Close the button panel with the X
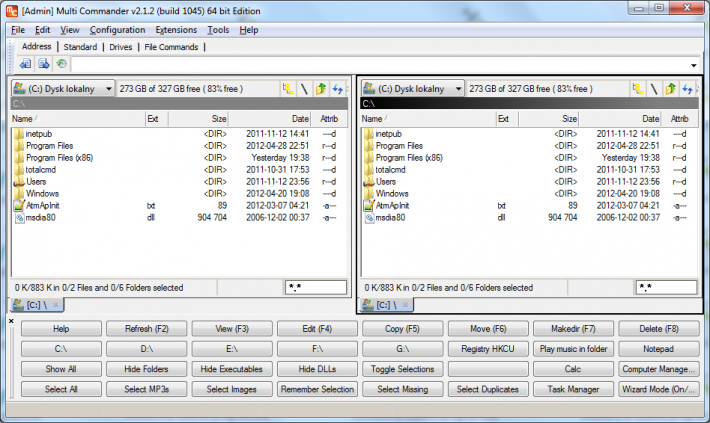The image size is (710, 423). pyautogui.click(x=11, y=321)
